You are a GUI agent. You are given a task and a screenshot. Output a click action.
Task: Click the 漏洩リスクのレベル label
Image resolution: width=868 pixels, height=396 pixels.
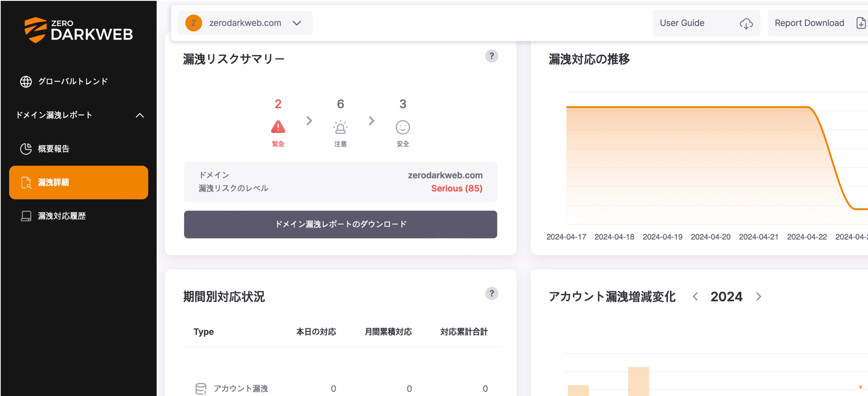(x=233, y=188)
